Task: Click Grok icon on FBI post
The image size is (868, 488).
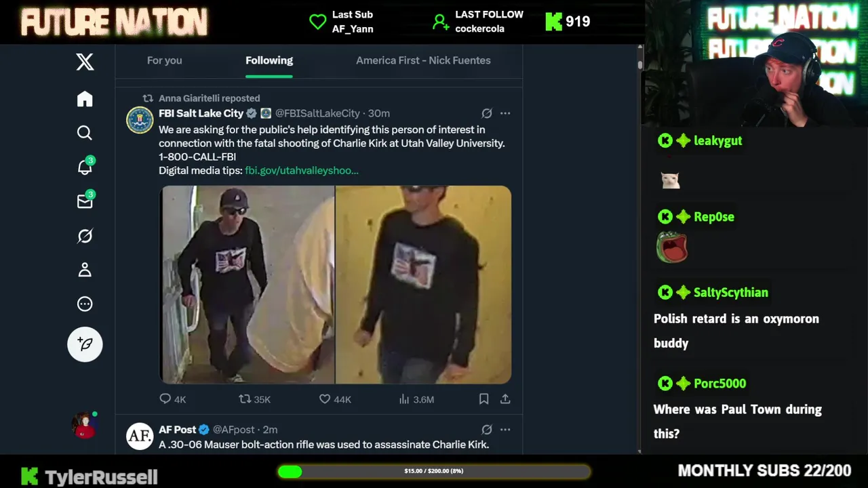Action: point(486,113)
